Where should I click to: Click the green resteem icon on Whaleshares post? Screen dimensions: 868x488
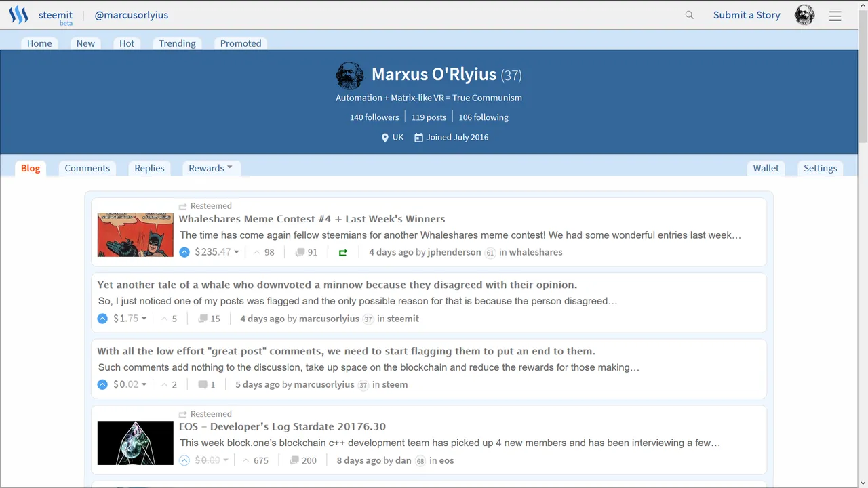tap(343, 252)
